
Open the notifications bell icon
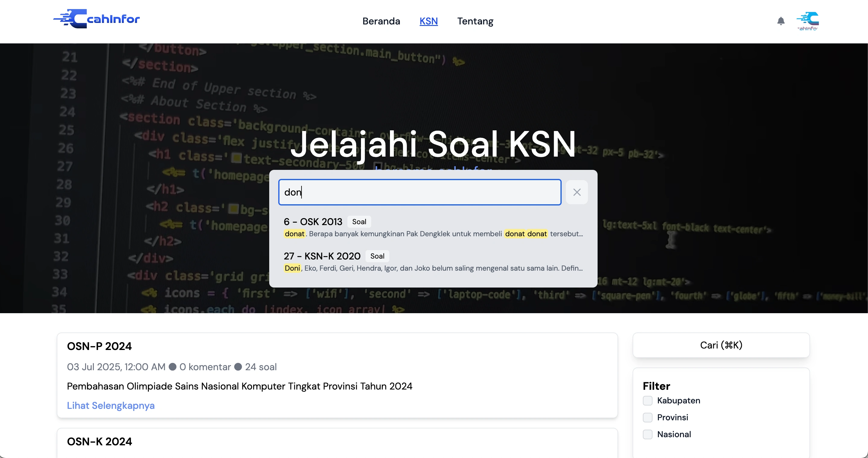click(x=781, y=21)
